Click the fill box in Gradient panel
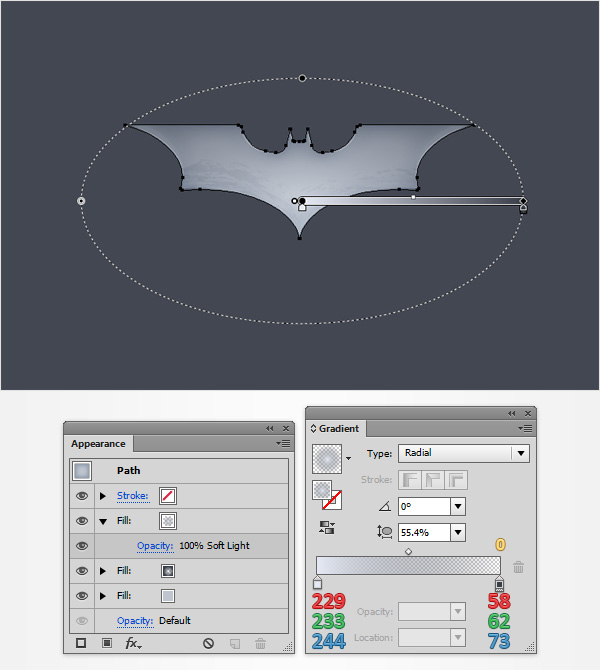 pos(322,490)
